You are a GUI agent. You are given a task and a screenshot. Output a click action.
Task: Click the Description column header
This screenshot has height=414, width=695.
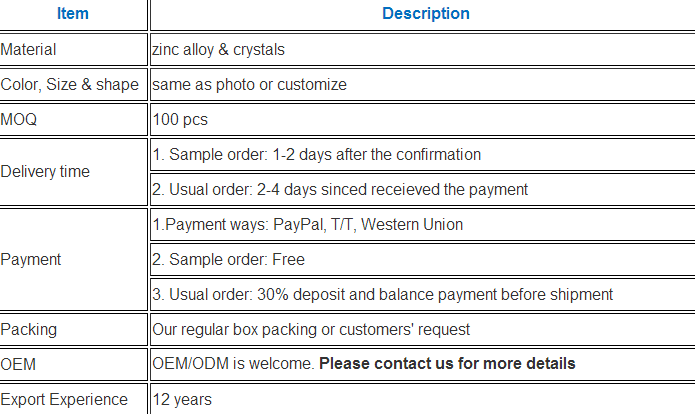tap(426, 14)
